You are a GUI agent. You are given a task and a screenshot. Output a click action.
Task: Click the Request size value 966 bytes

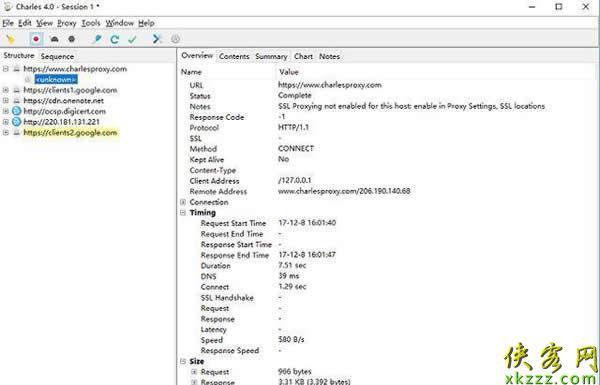click(x=295, y=372)
